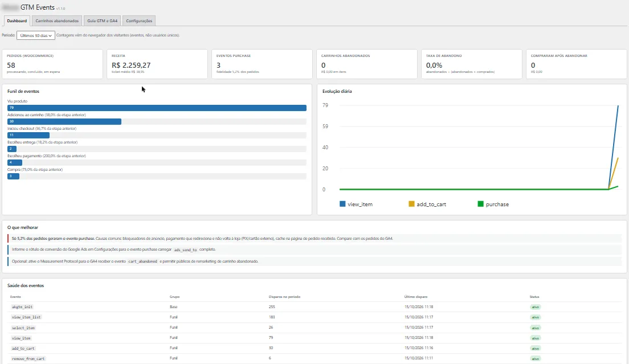Click the Status column header
Screen dimensions: 629x364
coord(534,297)
